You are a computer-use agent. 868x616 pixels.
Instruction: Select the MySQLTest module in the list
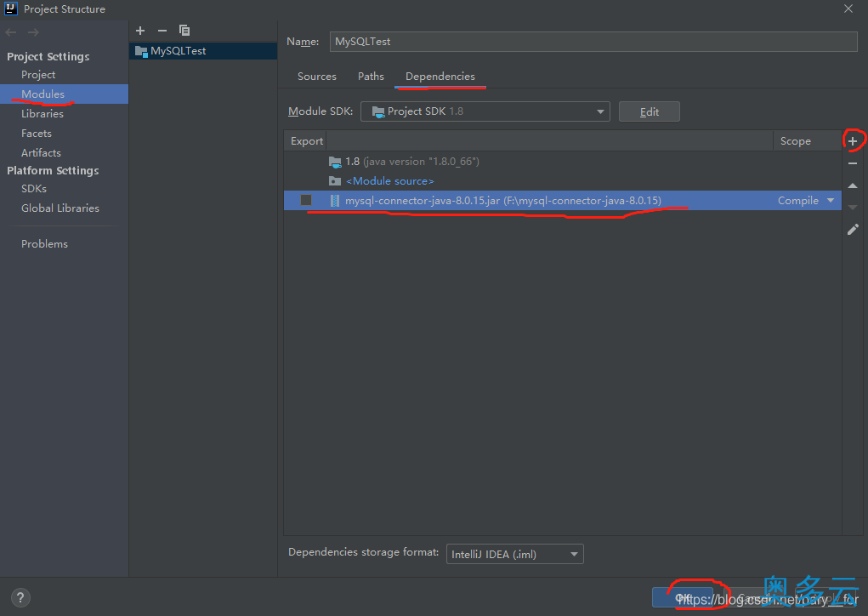pyautogui.click(x=203, y=51)
